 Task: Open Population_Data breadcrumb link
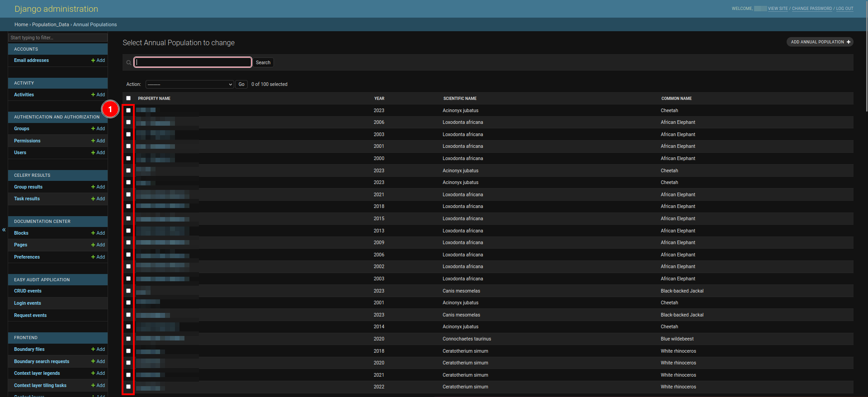coord(51,25)
